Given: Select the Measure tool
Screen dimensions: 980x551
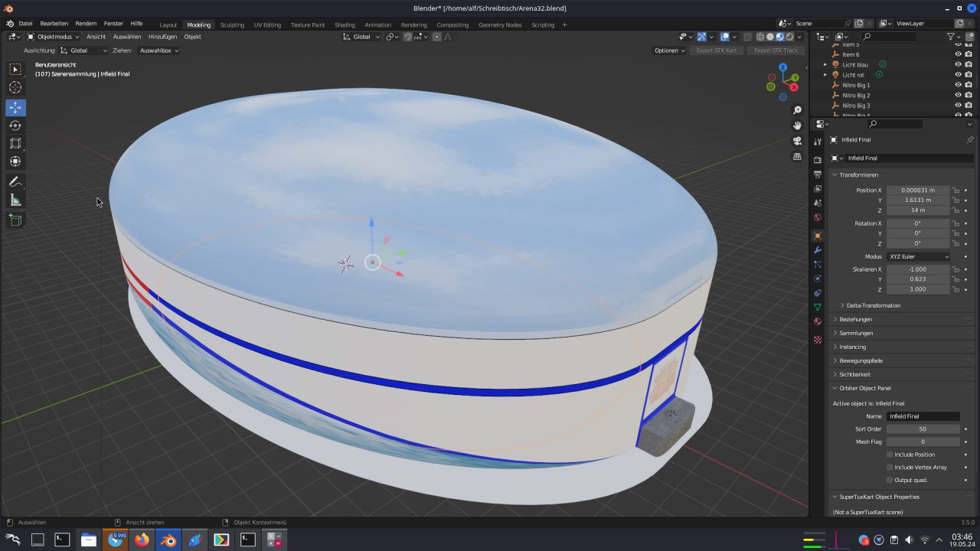Looking at the screenshot, I should coord(15,201).
